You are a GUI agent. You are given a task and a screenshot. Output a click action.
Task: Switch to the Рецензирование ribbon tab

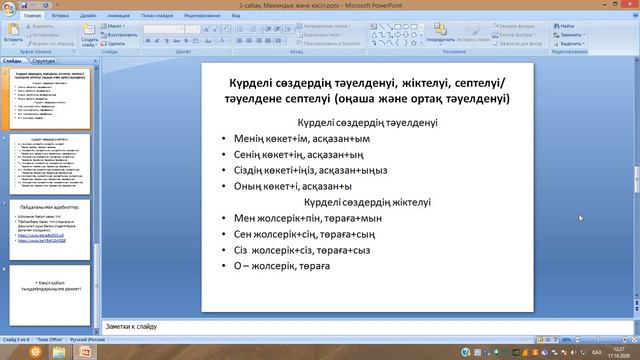202,16
